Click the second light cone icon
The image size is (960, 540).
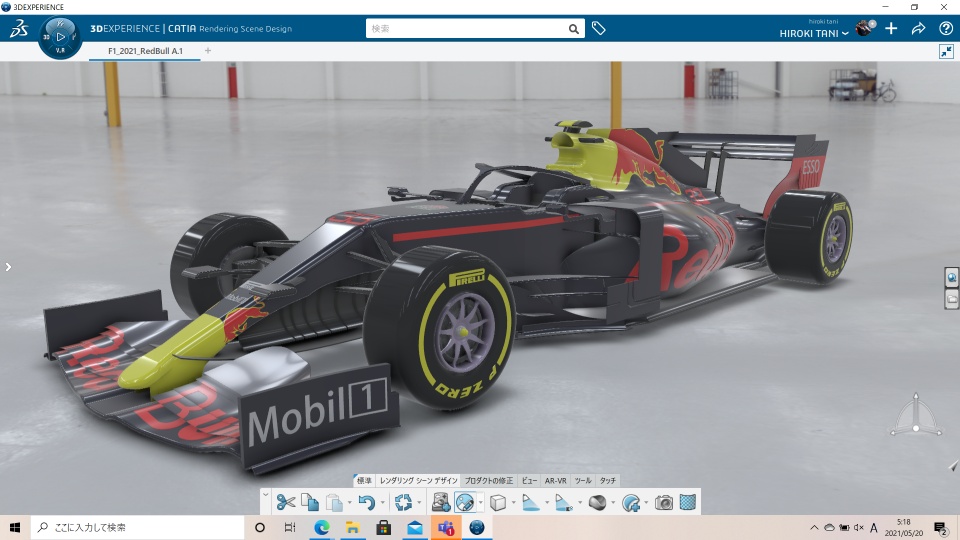click(563, 503)
